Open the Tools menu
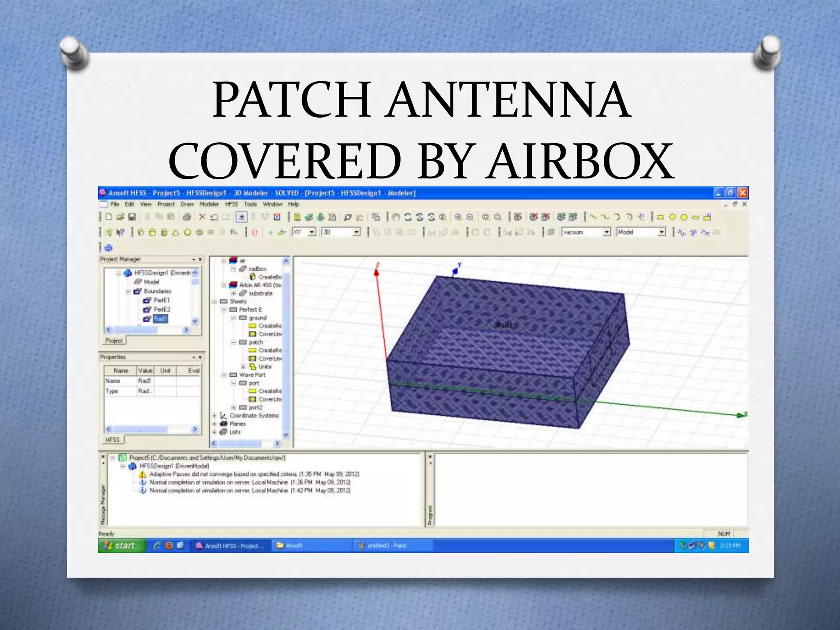The width and height of the screenshot is (840, 630). [x=250, y=204]
